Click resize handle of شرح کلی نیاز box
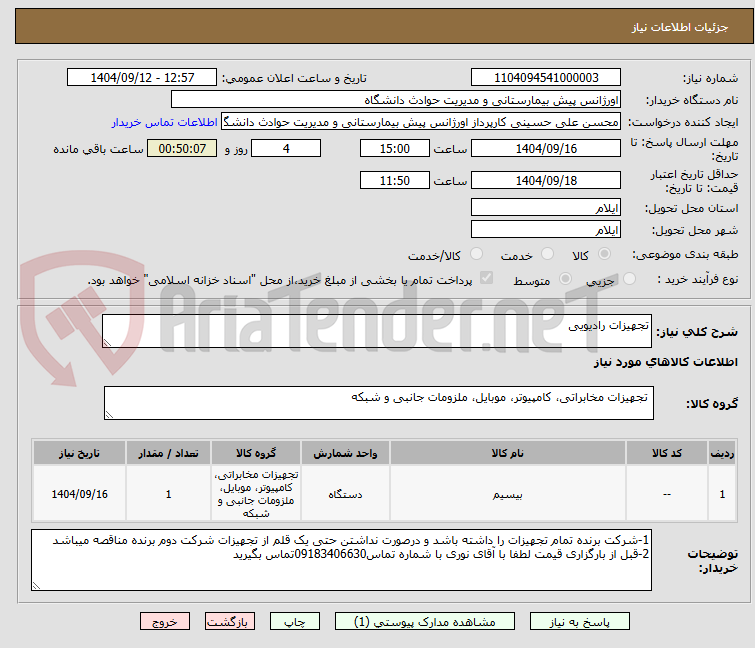 pyautogui.click(x=107, y=343)
